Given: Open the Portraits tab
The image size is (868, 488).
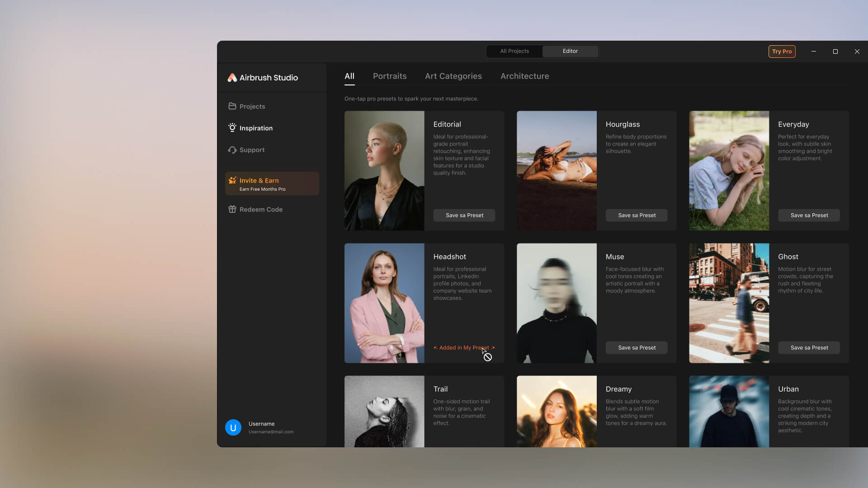Looking at the screenshot, I should [x=390, y=76].
